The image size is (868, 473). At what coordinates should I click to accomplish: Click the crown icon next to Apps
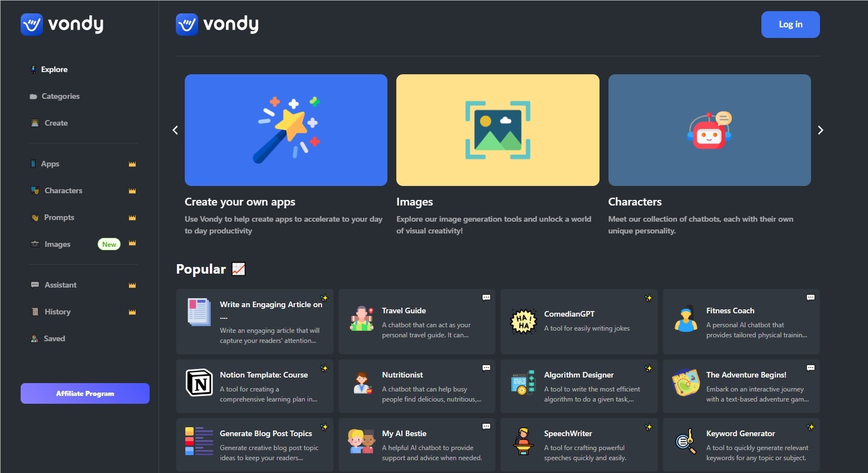coord(132,164)
